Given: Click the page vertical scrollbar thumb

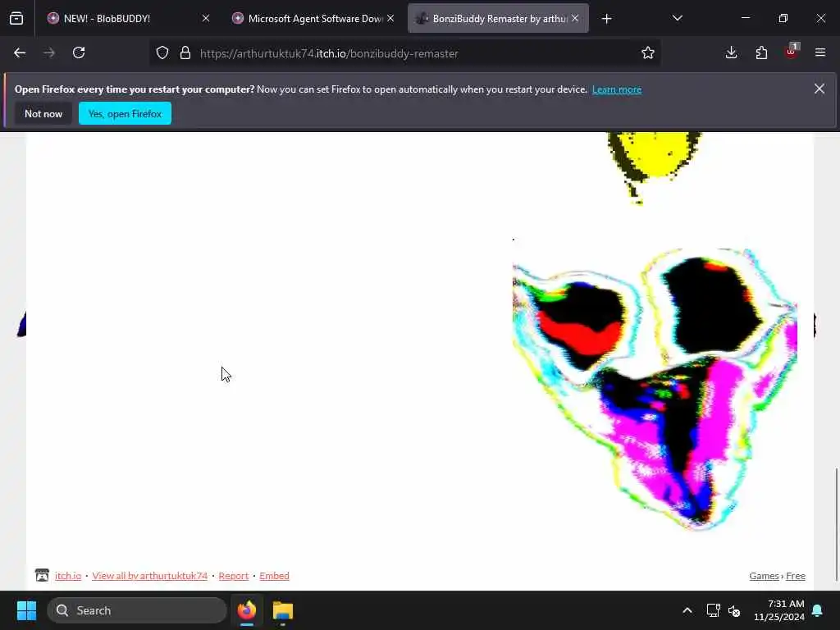Looking at the screenshot, I should point(836,524).
